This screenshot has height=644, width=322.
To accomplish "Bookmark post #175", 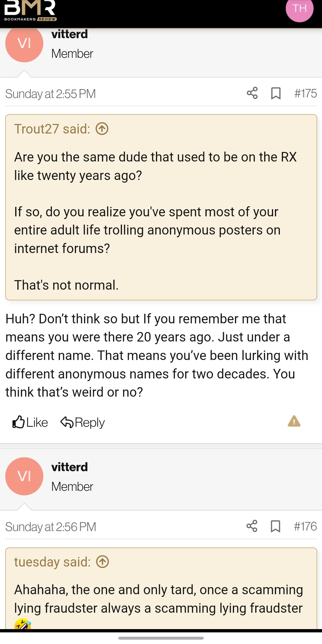I will (x=276, y=93).
